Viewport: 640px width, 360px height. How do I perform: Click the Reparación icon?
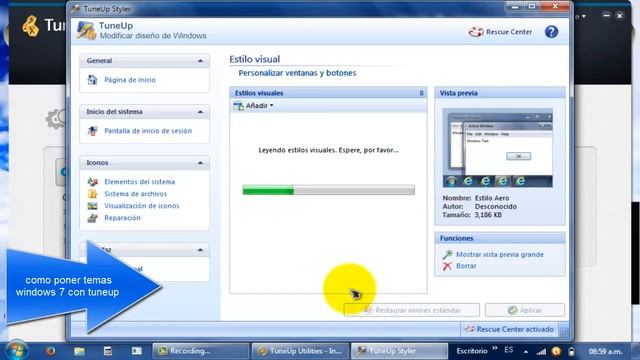[x=93, y=218]
